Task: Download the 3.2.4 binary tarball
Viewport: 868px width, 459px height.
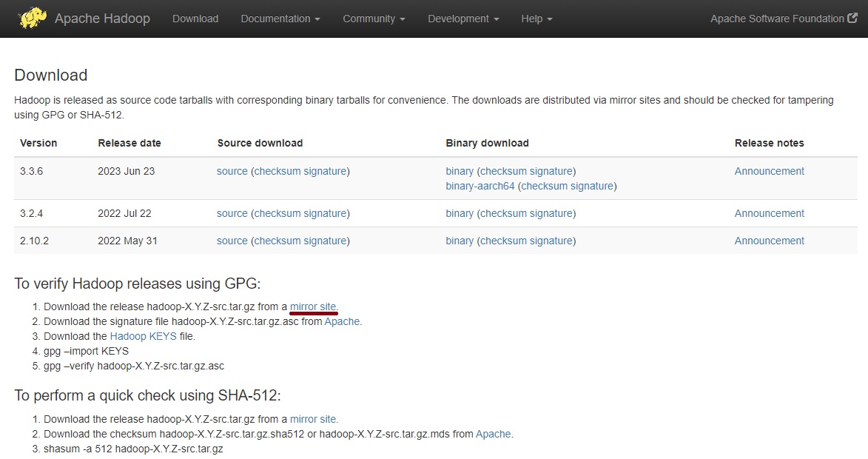Action: pyautogui.click(x=460, y=213)
